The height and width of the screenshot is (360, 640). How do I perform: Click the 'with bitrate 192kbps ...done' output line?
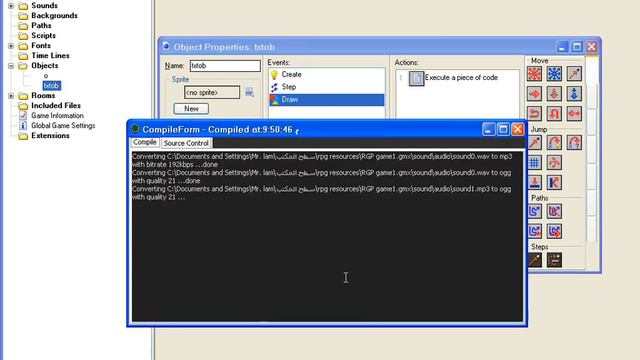pyautogui.click(x=175, y=164)
